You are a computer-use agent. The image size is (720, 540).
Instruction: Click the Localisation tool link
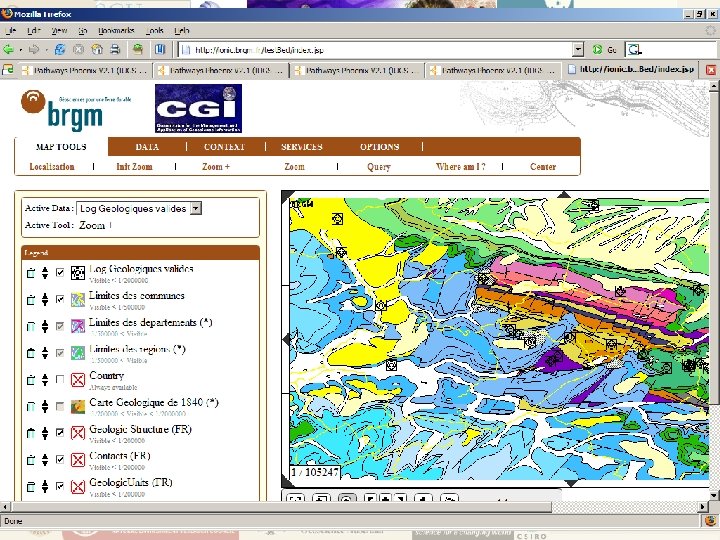52,167
